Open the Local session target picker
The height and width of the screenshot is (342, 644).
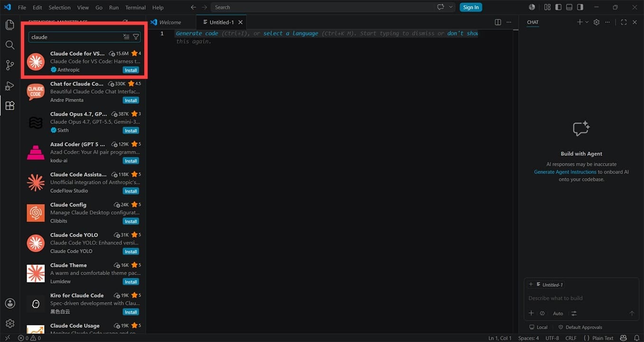click(539, 327)
